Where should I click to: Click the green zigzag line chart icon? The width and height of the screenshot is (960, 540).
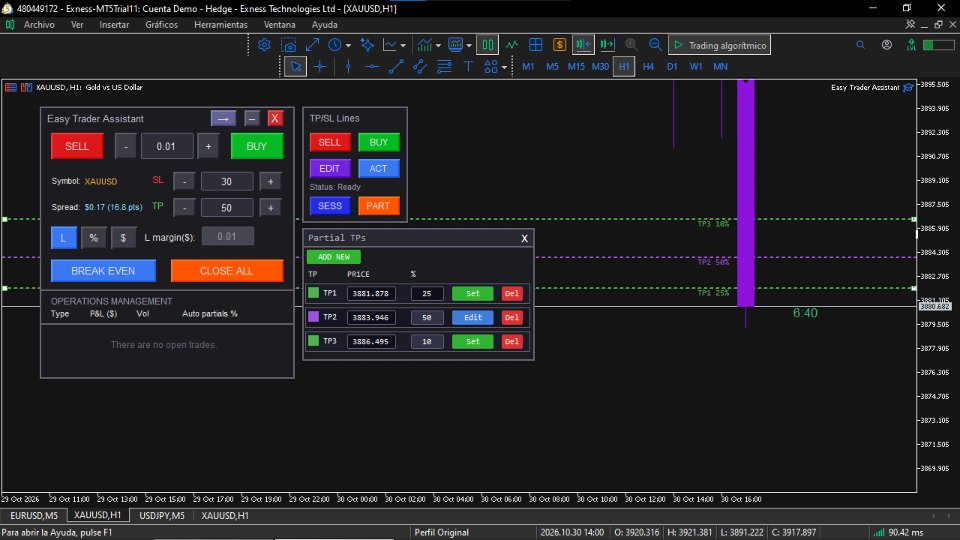pos(511,45)
